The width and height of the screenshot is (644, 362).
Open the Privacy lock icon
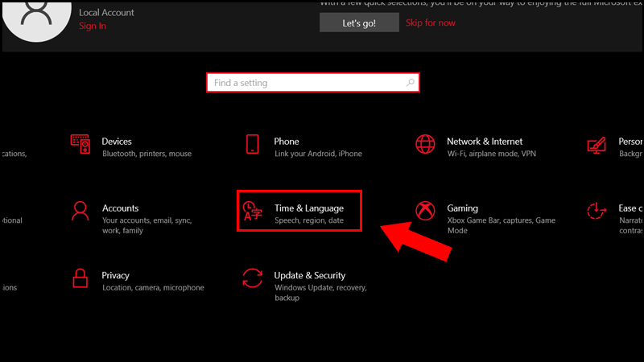pos(80,278)
